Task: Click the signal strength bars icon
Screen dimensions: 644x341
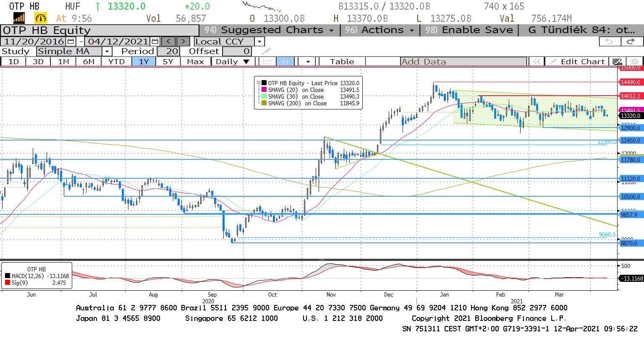Action: click(x=19, y=18)
